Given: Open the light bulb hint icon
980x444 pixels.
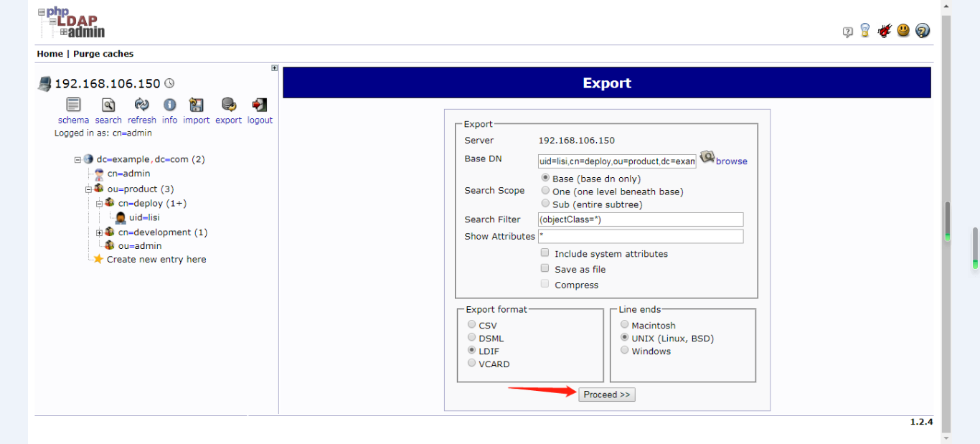Looking at the screenshot, I should pos(864,30).
